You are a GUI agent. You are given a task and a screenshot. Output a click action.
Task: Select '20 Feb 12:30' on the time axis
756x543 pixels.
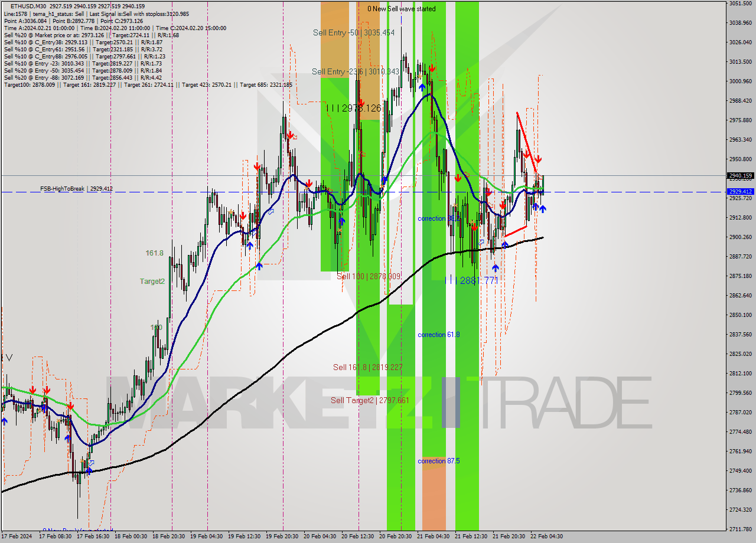click(357, 537)
